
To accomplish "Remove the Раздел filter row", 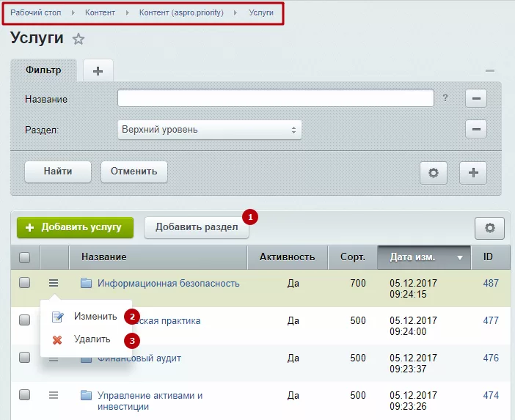I will coord(476,129).
